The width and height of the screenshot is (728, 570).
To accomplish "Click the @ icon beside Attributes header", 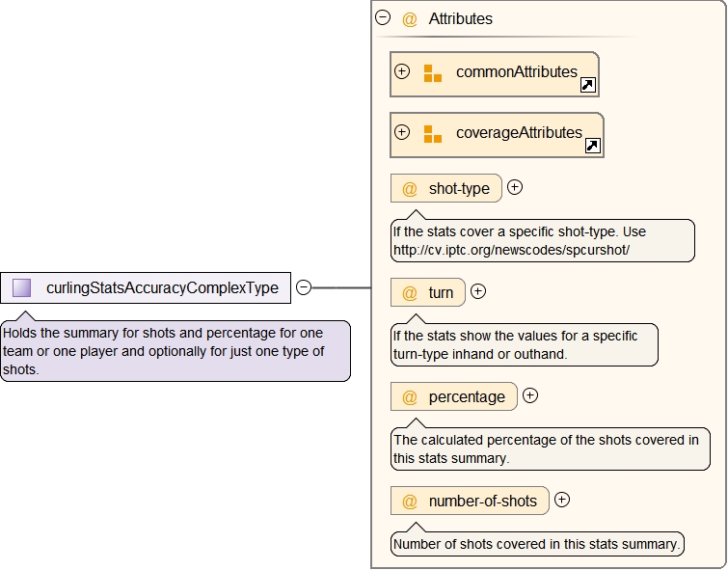I will click(x=410, y=18).
